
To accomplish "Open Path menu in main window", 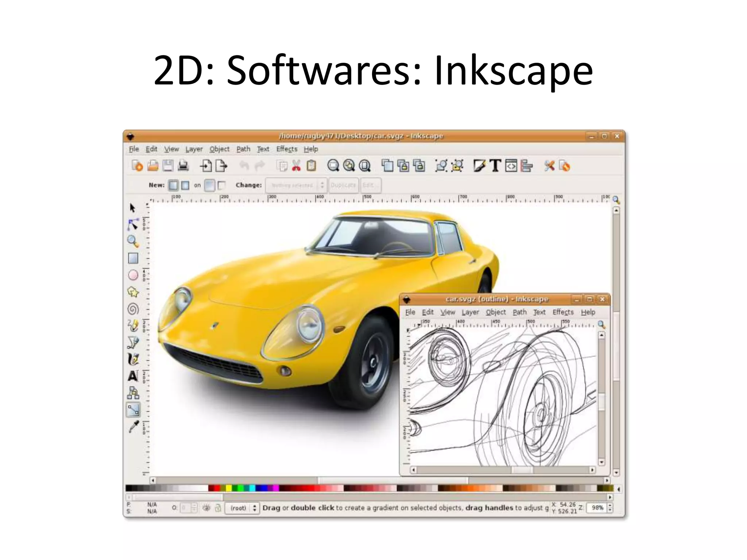I will pyautogui.click(x=243, y=149).
